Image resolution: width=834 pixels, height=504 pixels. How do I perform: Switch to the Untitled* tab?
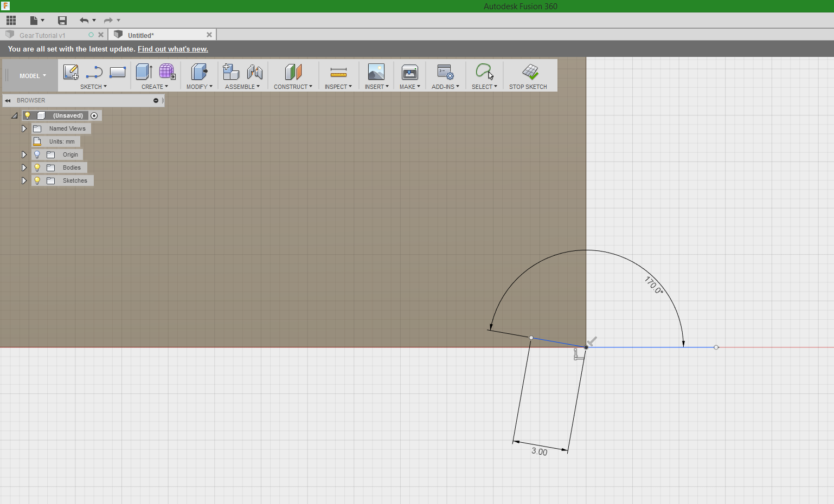pyautogui.click(x=141, y=35)
